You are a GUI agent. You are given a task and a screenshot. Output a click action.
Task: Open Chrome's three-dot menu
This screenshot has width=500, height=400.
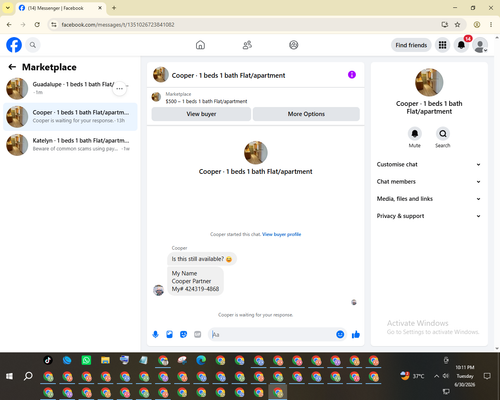(491, 25)
